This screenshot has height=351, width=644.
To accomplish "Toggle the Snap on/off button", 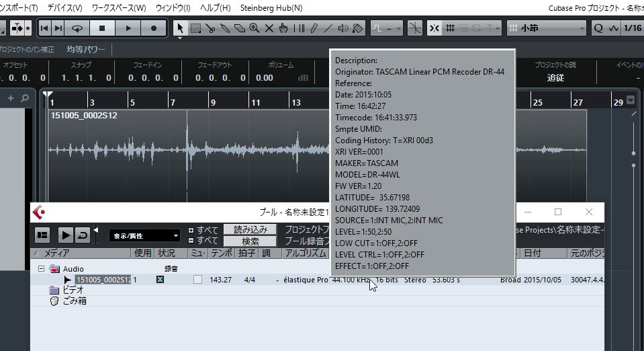I will [x=434, y=28].
